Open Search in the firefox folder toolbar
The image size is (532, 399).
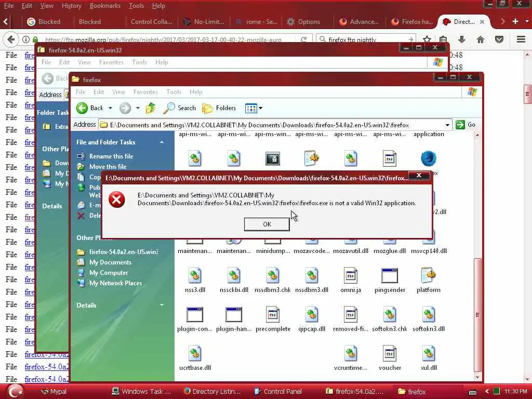(179, 108)
